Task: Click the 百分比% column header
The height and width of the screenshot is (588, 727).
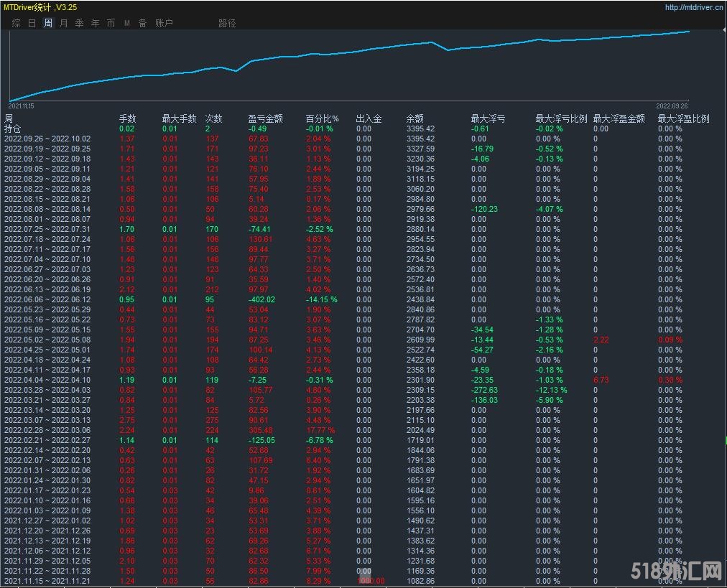Action: coord(322,118)
